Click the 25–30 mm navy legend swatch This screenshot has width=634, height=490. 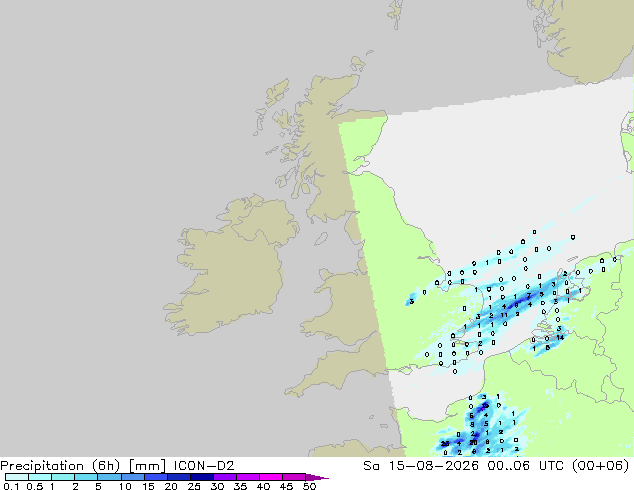click(202, 477)
